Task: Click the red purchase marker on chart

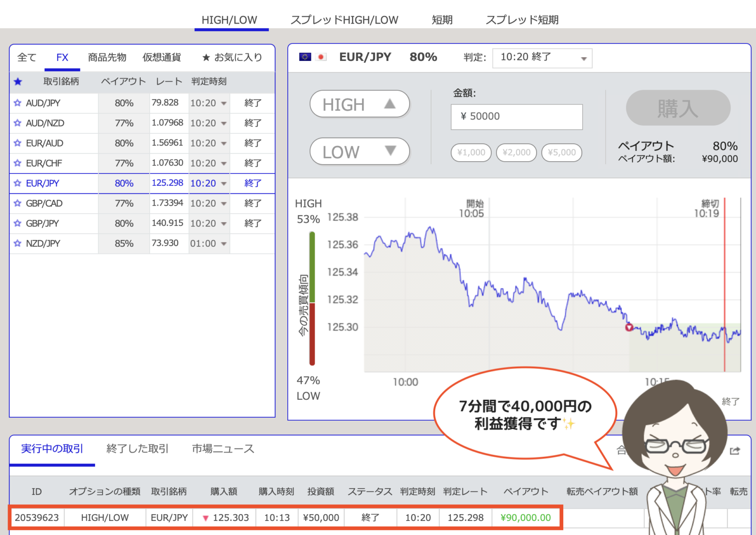Action: click(629, 327)
